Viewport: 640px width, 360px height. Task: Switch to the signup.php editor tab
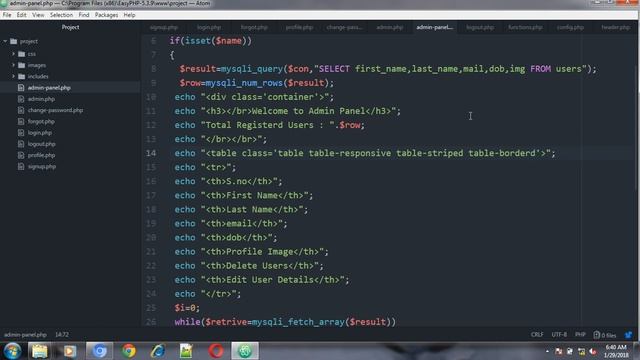click(x=164, y=27)
